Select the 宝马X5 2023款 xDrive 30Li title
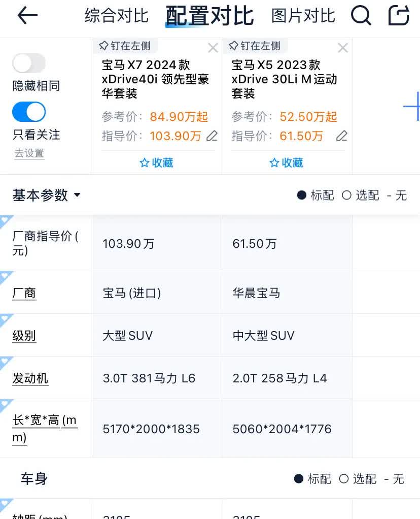This screenshot has width=420, height=519. point(285,79)
